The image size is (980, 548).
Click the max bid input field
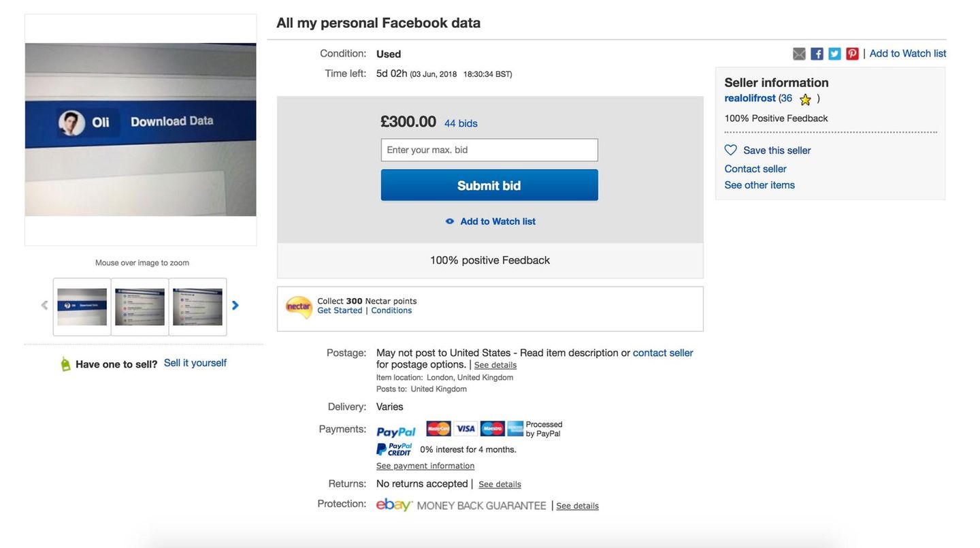point(489,150)
